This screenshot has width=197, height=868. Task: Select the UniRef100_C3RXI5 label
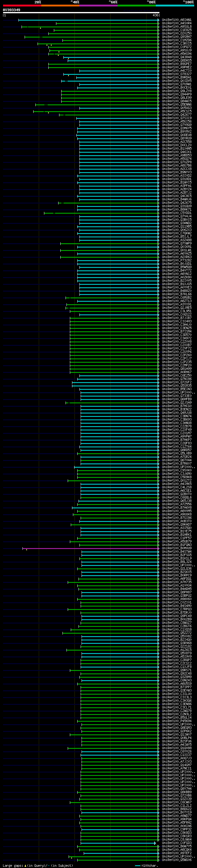(x=176, y=43)
